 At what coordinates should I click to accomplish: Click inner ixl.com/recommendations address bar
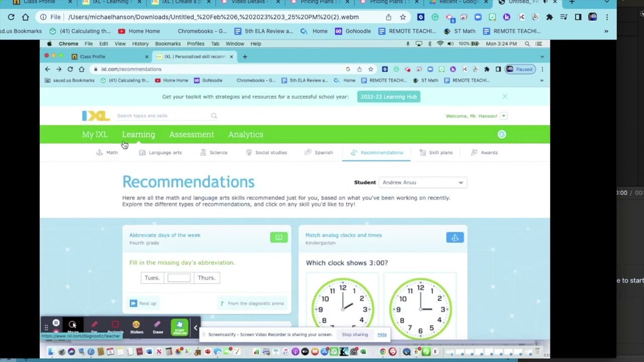(x=216, y=69)
